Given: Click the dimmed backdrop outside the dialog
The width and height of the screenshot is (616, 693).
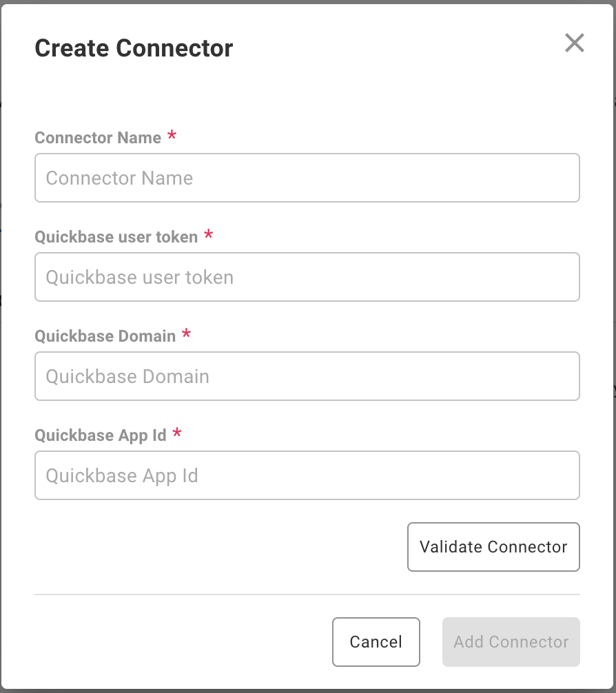Looking at the screenshot, I should (x=613, y=276).
